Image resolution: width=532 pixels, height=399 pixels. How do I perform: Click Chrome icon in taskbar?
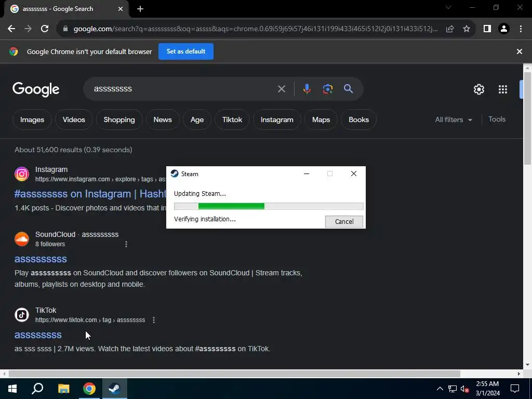pos(89,389)
